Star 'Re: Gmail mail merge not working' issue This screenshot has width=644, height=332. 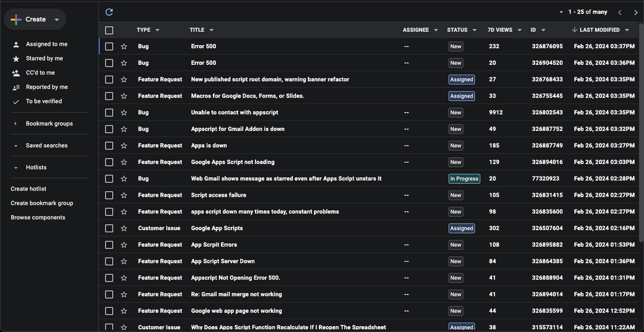[x=124, y=294]
